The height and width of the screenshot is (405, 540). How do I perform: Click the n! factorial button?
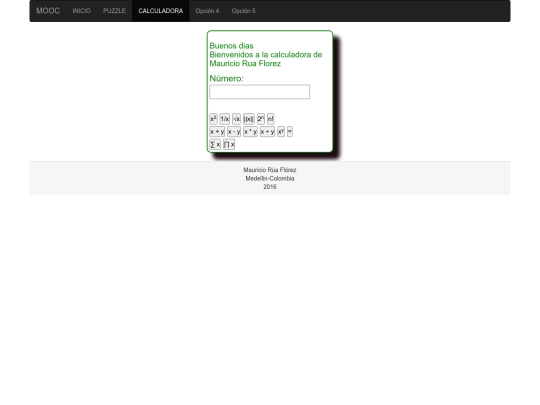click(x=271, y=119)
